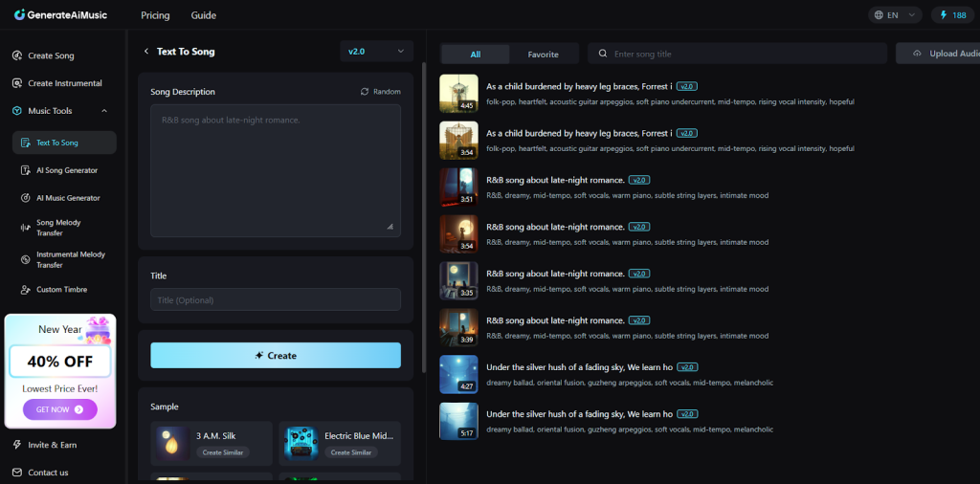Switch to the Favorite tab
This screenshot has width=980, height=484.
pos(543,55)
